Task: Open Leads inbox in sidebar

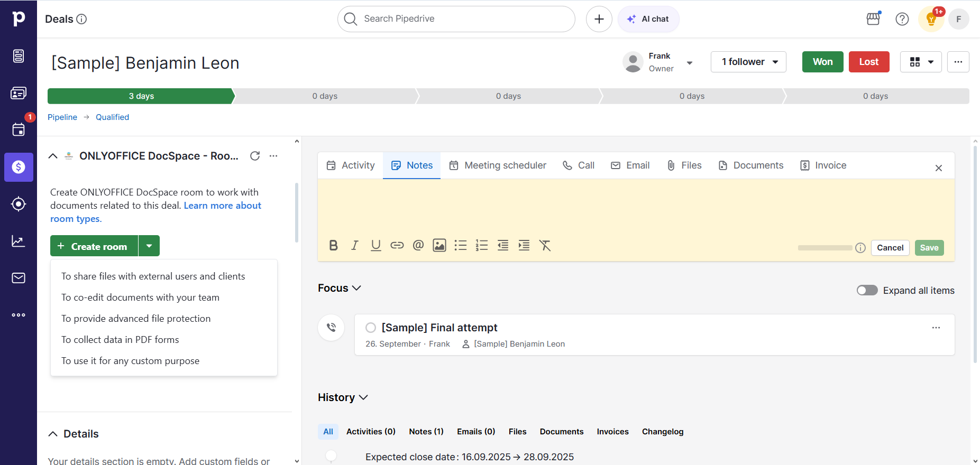Action: [19, 56]
